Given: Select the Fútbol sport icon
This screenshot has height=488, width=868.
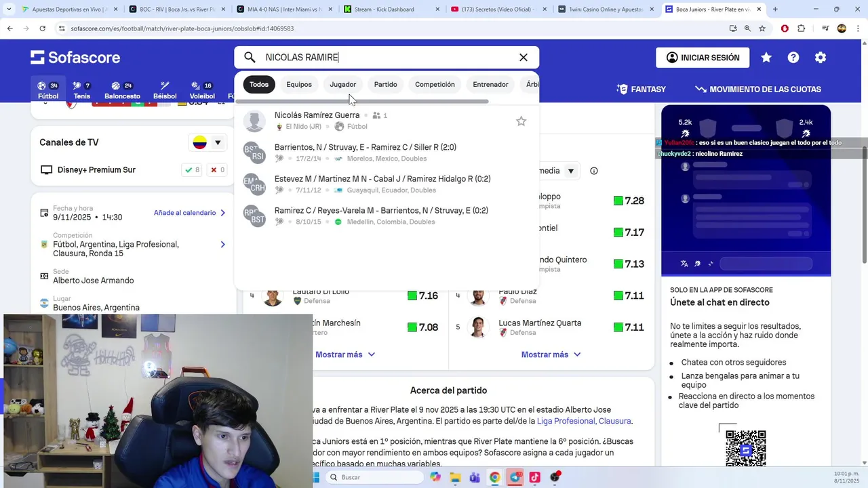Looking at the screenshot, I should point(48,90).
